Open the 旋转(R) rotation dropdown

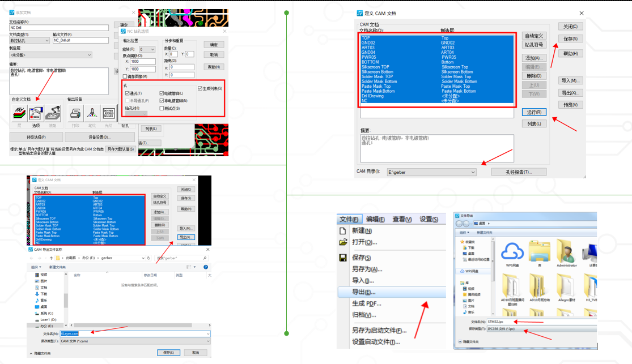tap(151, 49)
